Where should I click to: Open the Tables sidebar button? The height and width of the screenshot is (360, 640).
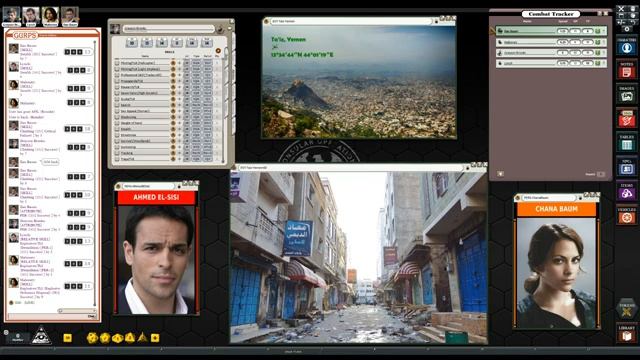627,143
